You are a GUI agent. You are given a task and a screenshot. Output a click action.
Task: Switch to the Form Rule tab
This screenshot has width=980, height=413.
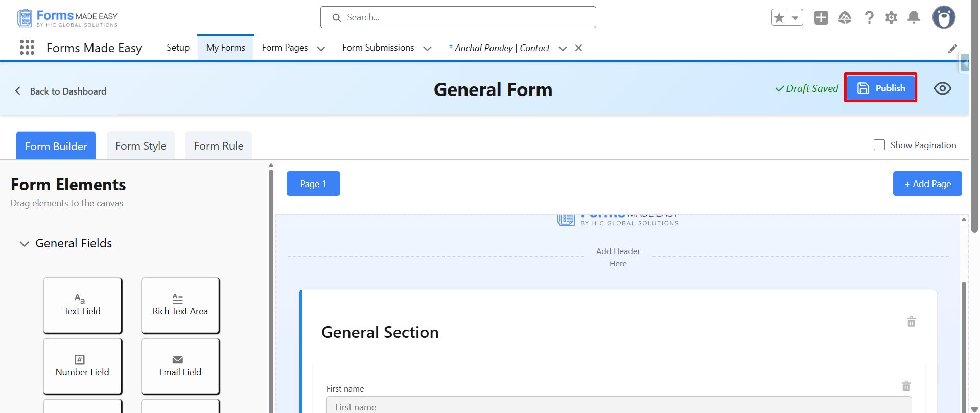pos(219,146)
